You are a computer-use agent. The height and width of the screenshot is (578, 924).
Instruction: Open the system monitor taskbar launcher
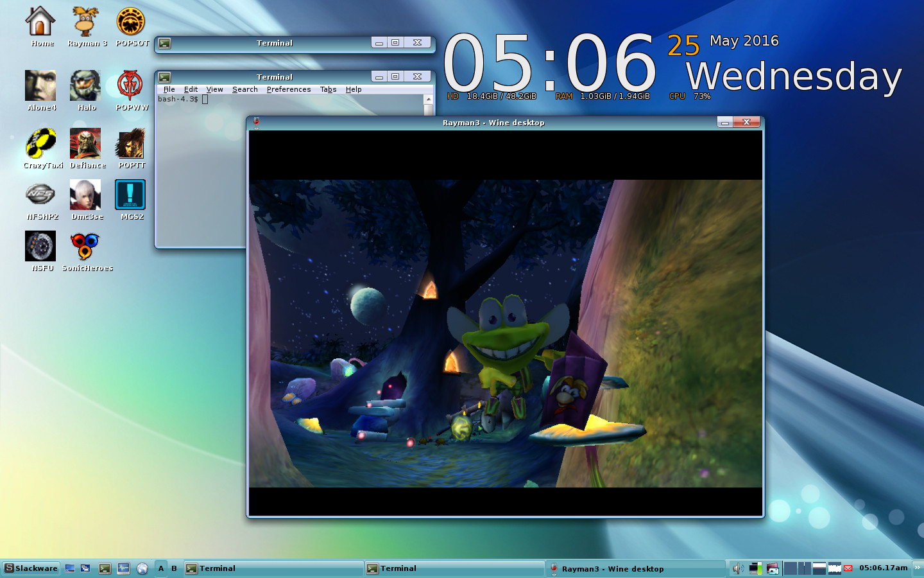[x=123, y=568]
